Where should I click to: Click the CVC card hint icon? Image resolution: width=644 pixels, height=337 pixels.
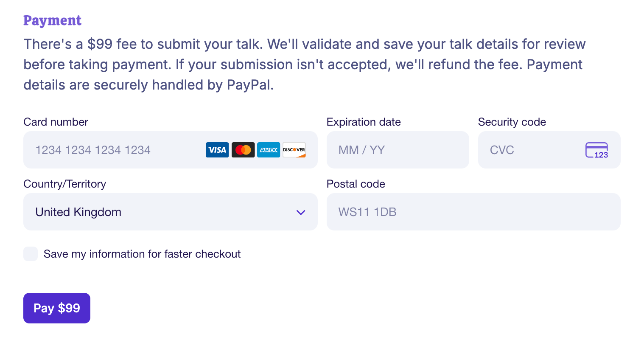point(596,150)
